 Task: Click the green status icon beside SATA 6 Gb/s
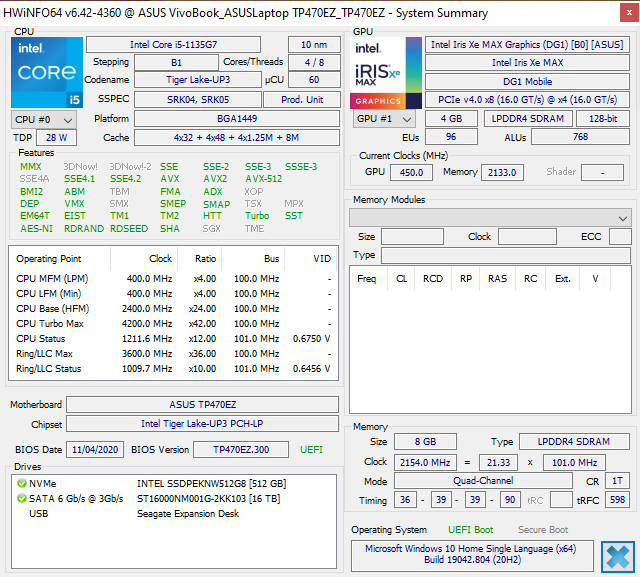(21, 499)
